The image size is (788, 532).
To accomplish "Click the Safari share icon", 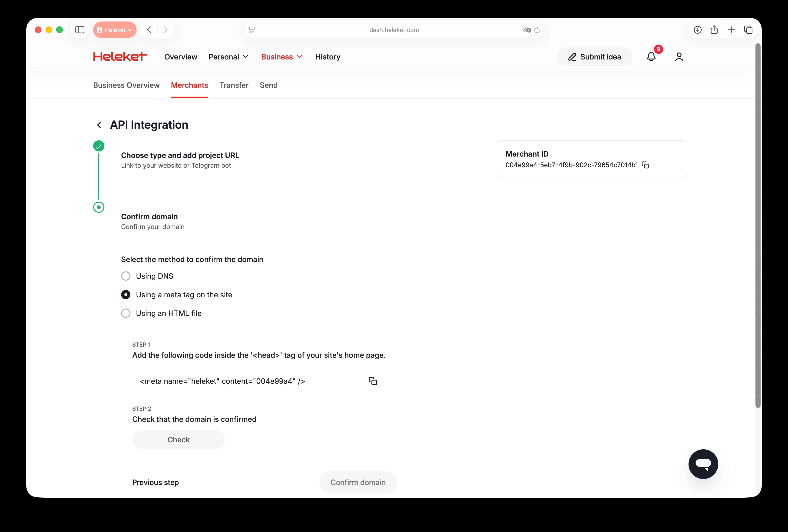I will [714, 30].
